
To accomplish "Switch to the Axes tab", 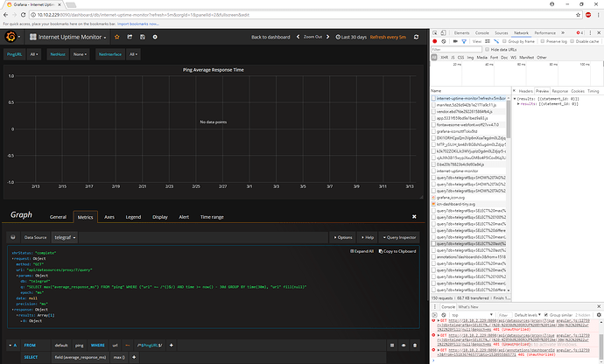I will point(109,215).
